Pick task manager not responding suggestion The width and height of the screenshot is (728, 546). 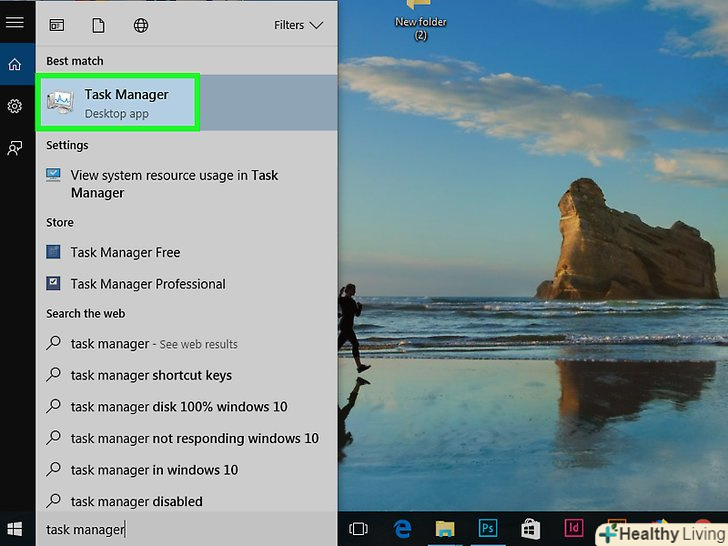(194, 438)
